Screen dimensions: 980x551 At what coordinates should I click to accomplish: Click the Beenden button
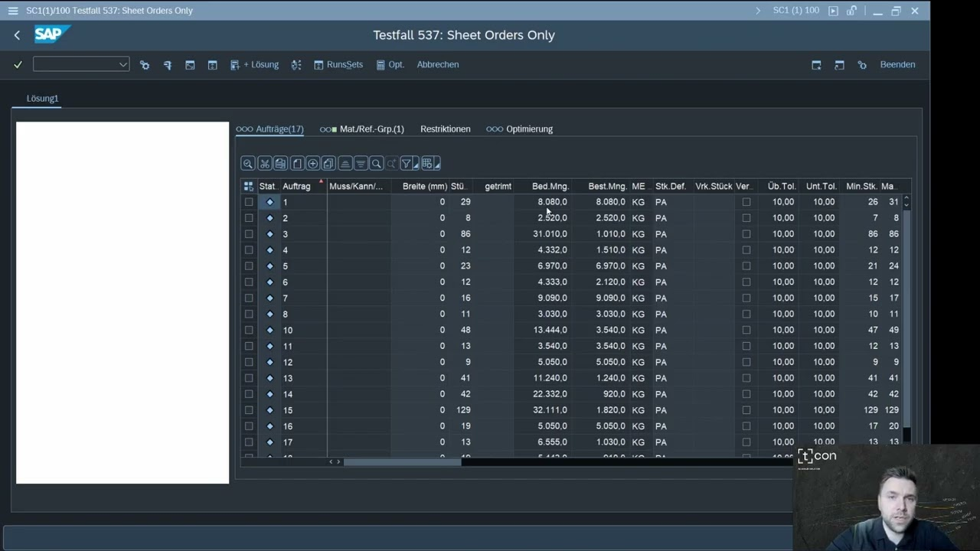(897, 64)
